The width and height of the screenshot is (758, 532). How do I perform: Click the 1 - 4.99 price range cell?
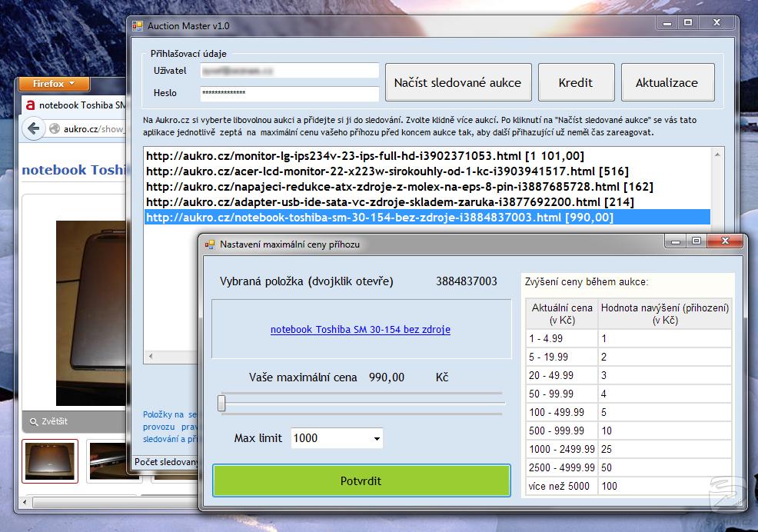(562, 338)
